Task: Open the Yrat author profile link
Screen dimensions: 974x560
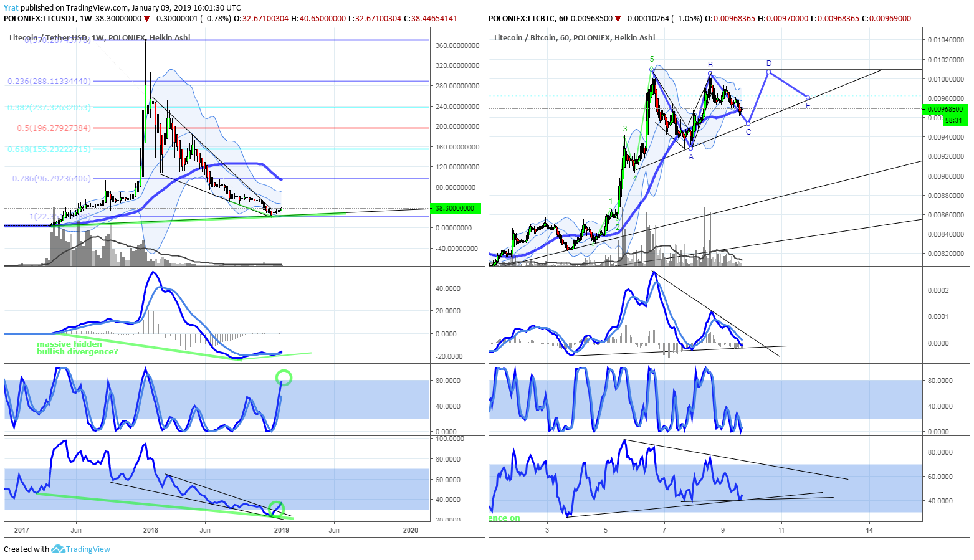Action: click(11, 8)
